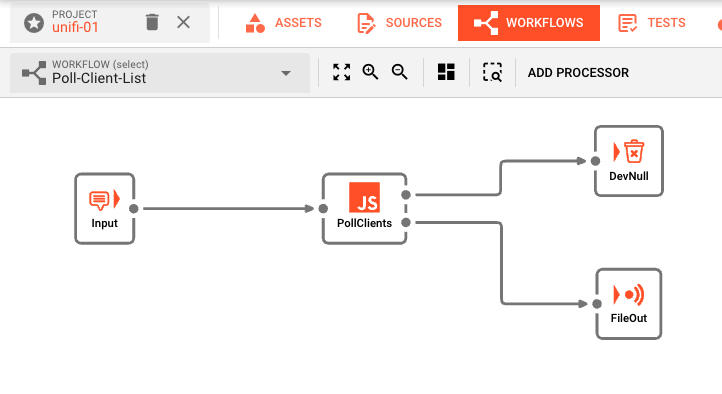Screen dimensions: 722x394
Task: Select the PollClients JS processor node
Action: click(364, 209)
